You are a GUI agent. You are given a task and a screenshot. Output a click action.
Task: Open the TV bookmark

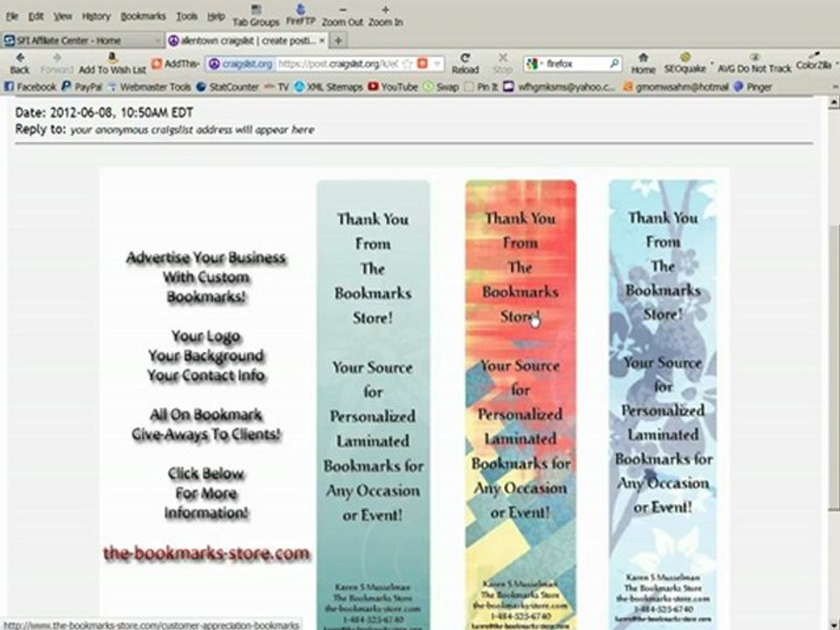coord(276,87)
